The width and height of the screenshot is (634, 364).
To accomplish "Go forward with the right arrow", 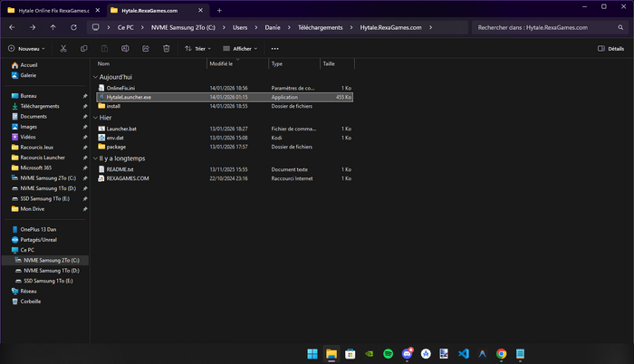I will [33, 27].
